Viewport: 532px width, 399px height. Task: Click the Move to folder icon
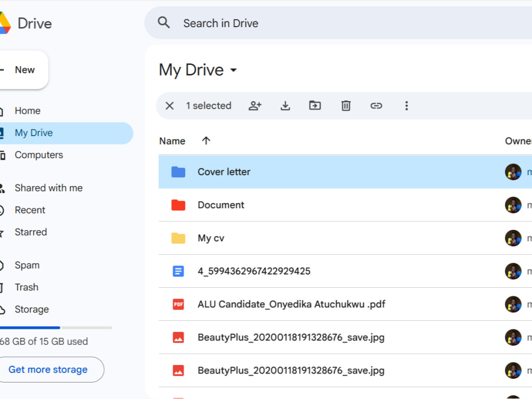(x=315, y=105)
